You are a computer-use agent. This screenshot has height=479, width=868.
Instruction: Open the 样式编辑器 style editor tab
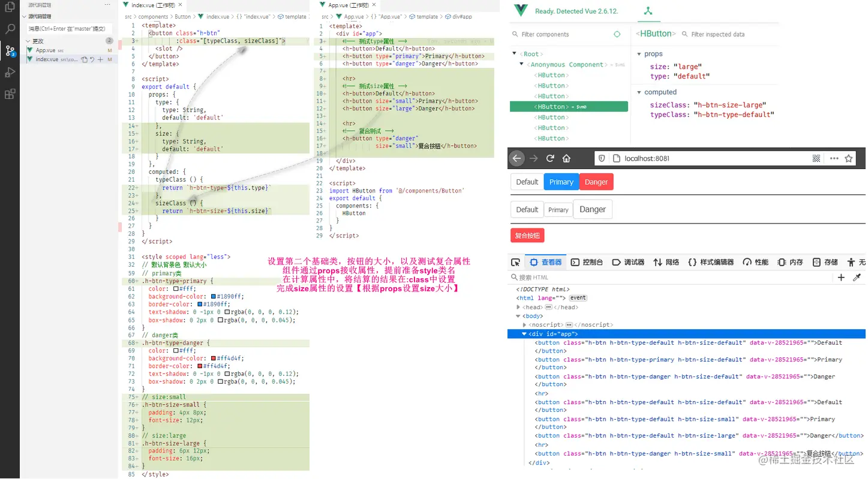click(x=711, y=262)
